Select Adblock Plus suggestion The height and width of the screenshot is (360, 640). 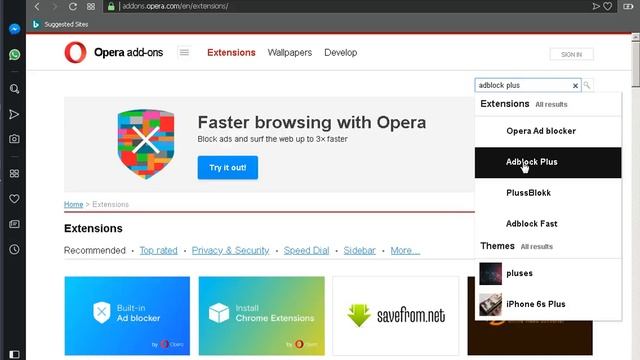point(548,162)
